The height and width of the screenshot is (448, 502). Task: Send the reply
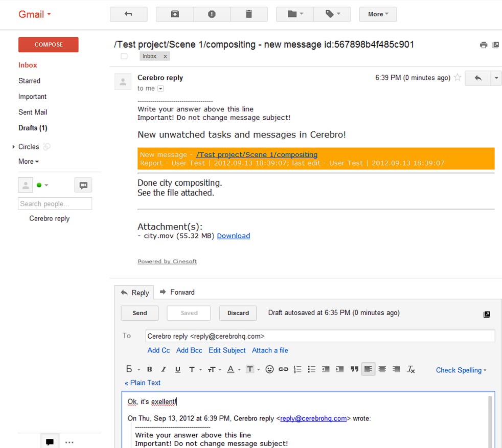click(140, 313)
